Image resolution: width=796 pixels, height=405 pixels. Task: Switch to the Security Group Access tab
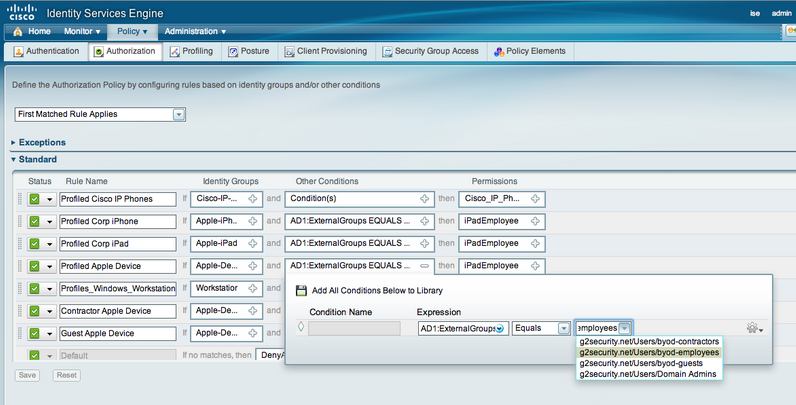point(430,51)
